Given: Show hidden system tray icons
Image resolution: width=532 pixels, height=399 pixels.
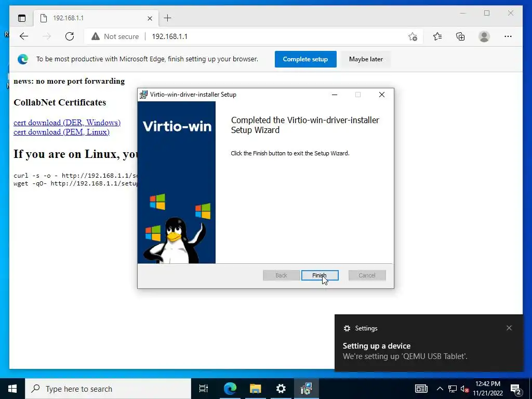Looking at the screenshot, I should pyautogui.click(x=440, y=389).
